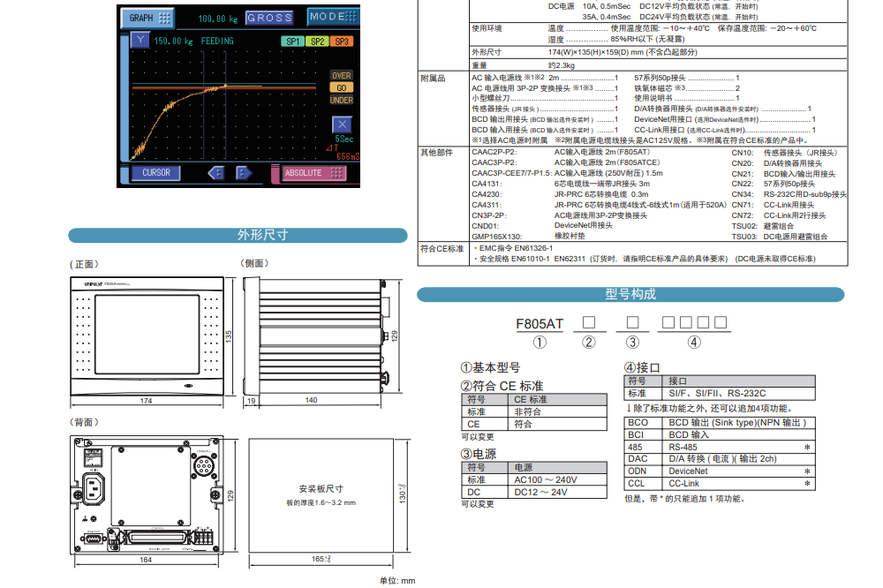Open the MODE button on device display
883x588 pixels.
coord(333,17)
